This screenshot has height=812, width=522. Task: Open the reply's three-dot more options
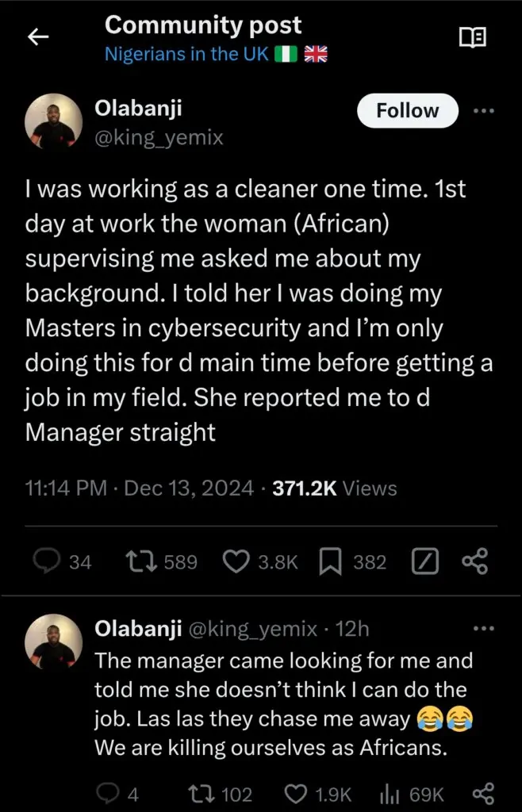[482, 629]
